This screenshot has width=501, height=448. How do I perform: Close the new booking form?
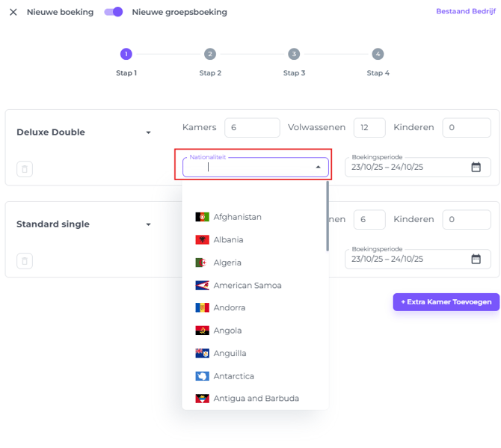click(13, 12)
